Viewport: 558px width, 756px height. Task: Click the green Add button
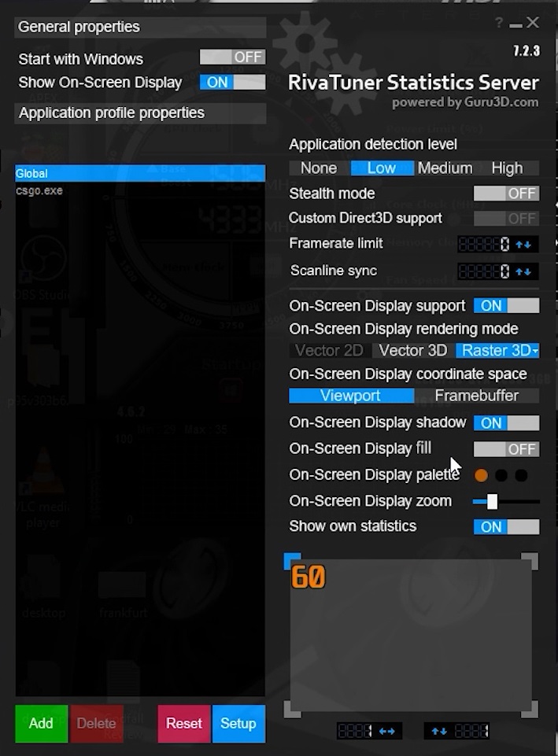click(x=41, y=724)
